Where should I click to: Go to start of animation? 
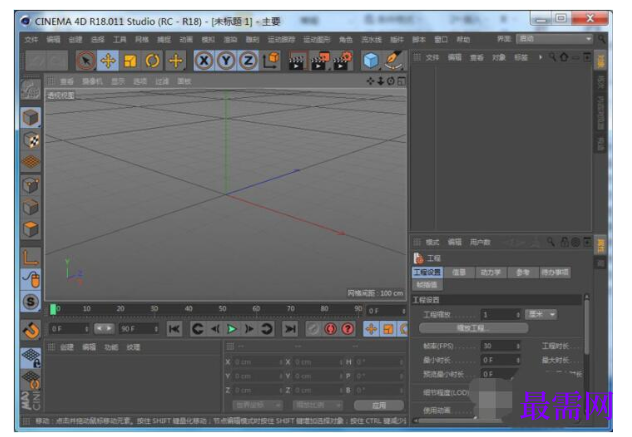[174, 329]
